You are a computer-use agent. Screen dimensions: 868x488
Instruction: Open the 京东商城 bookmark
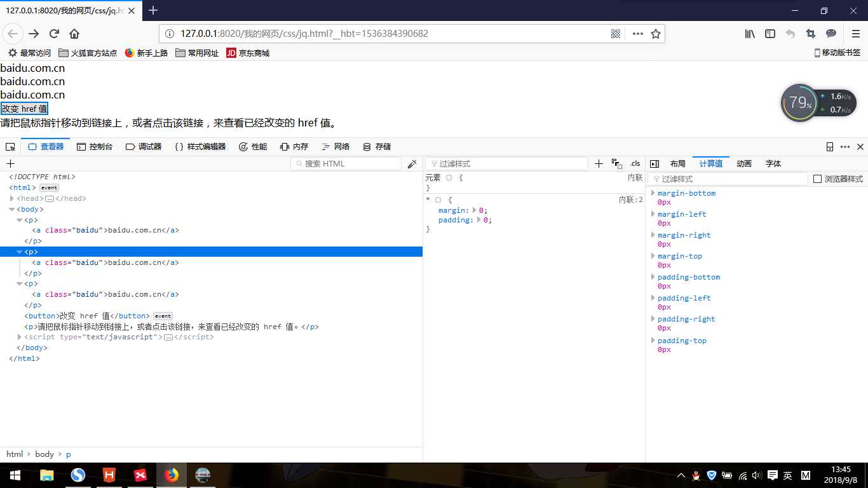248,53
